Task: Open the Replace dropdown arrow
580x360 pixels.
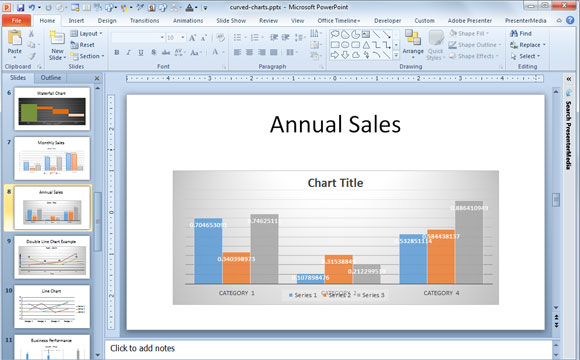Action: (544, 45)
